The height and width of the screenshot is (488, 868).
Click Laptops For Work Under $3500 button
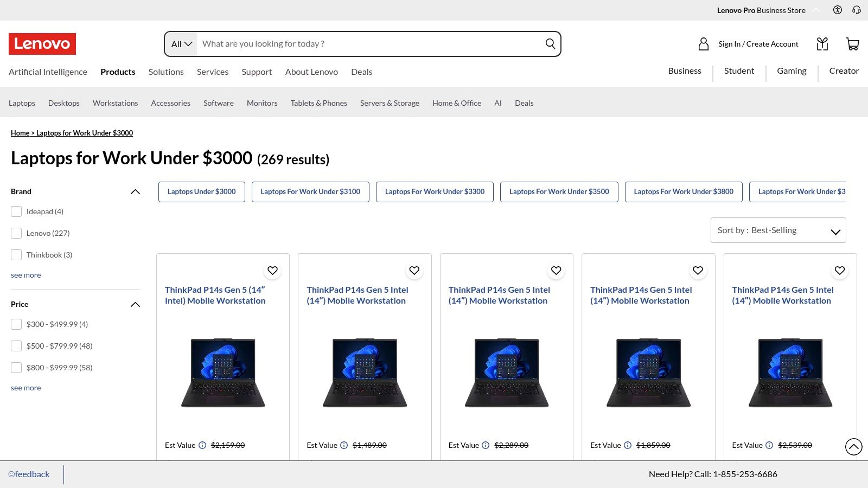pos(559,192)
